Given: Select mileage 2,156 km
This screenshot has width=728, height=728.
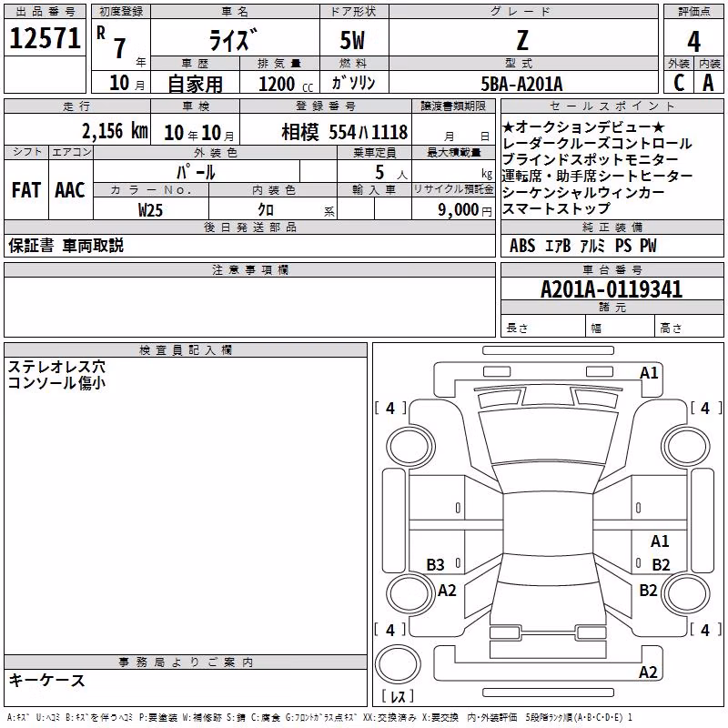Looking at the screenshot, I should click(x=116, y=131).
